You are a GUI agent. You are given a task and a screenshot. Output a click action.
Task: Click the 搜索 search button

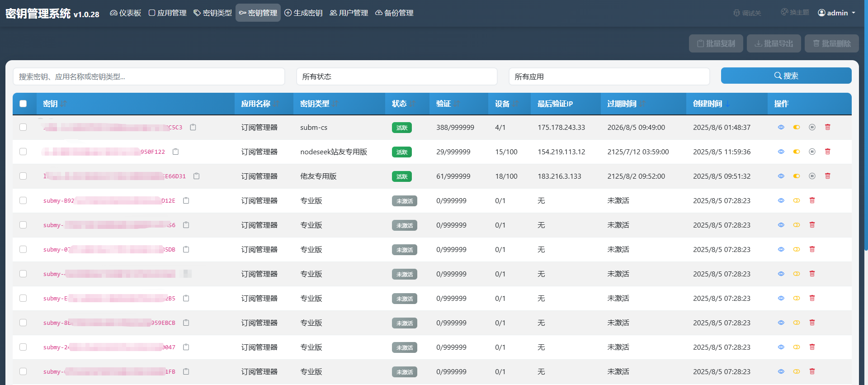(x=786, y=76)
